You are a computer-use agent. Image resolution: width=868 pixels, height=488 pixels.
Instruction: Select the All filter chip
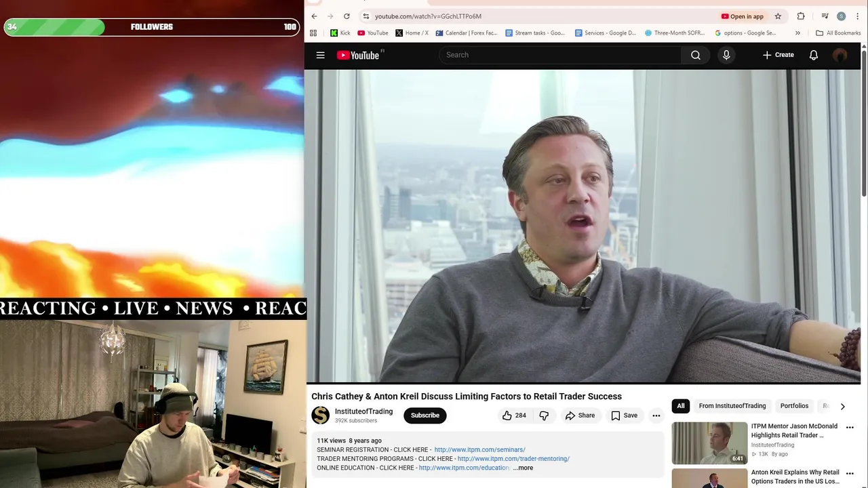click(x=681, y=406)
